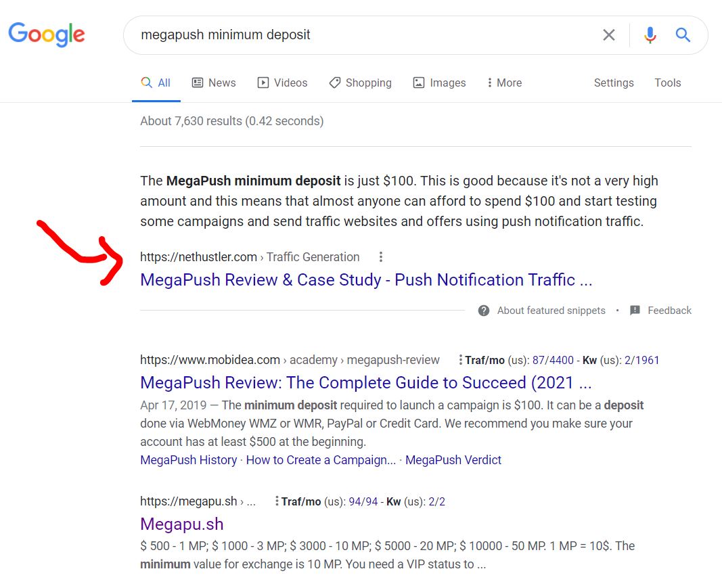Switch to the Videos tab

point(282,83)
